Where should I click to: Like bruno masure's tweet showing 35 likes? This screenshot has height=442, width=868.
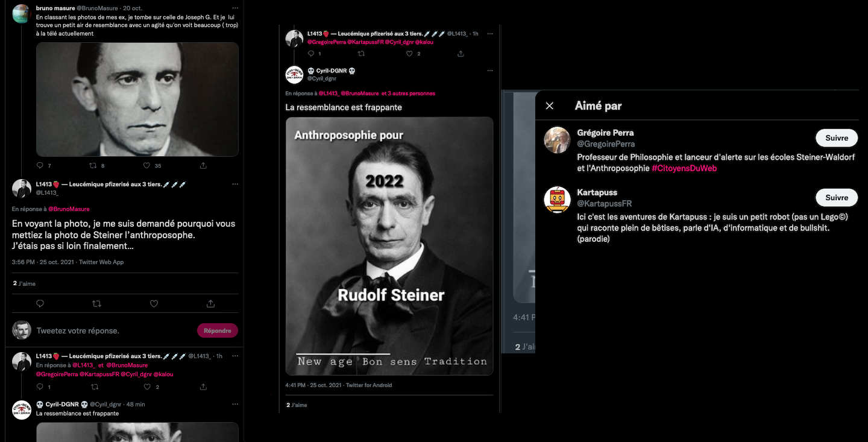146,165
